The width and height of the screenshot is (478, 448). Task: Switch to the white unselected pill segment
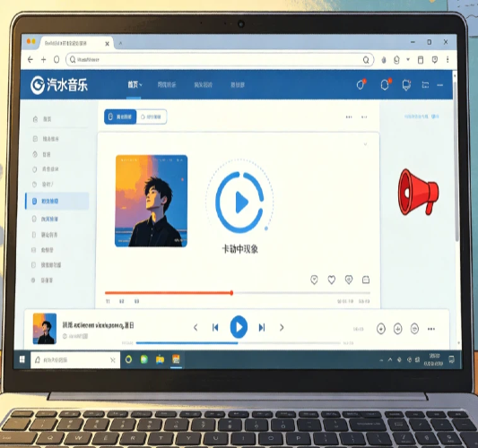point(152,117)
